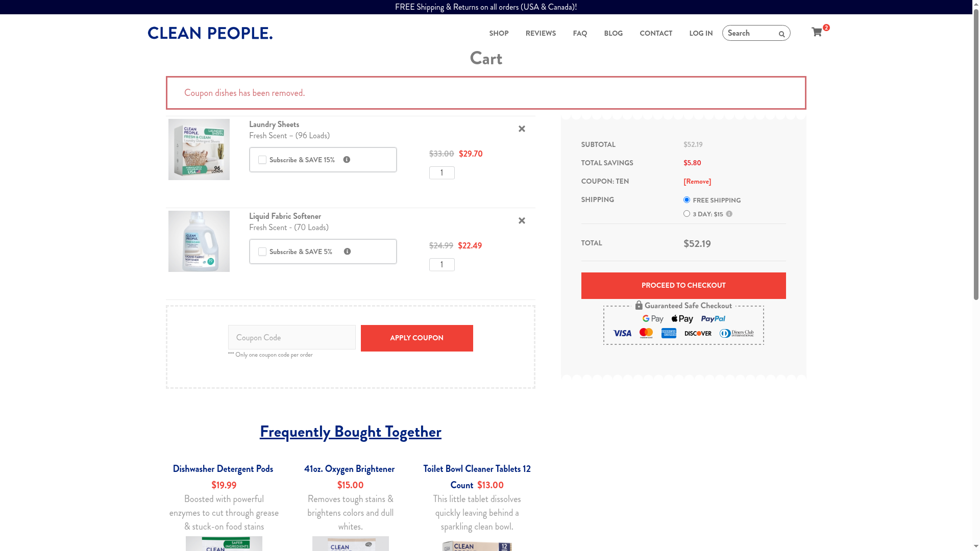The height and width of the screenshot is (551, 980).
Task: Click the Diners Club logo
Action: click(737, 333)
